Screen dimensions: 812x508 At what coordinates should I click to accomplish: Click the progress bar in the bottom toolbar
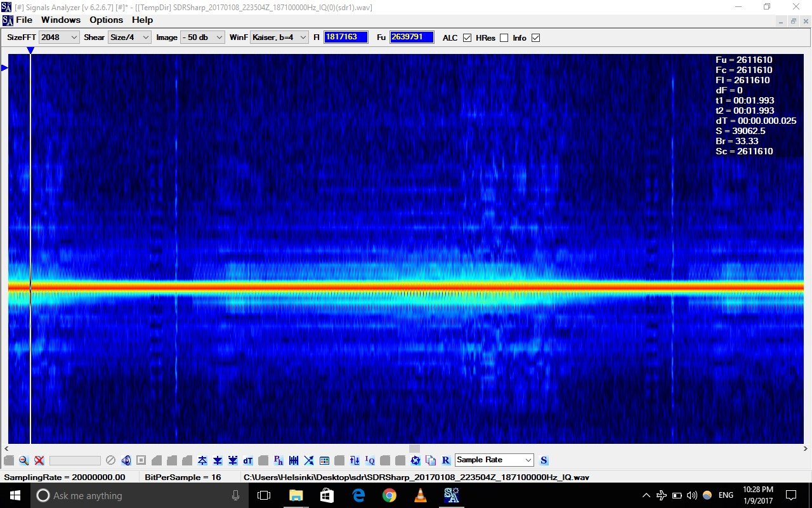75,460
